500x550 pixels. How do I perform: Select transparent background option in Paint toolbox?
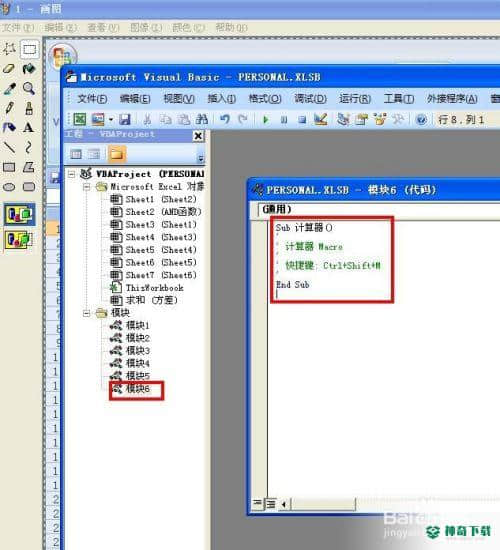tap(20, 240)
